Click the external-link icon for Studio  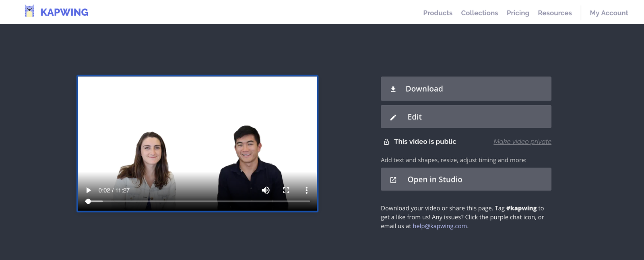click(x=393, y=180)
